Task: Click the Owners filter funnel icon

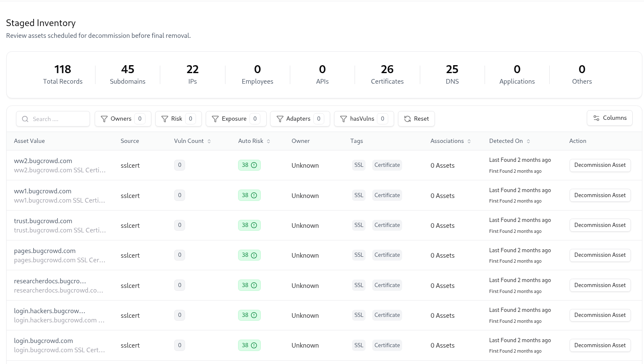Action: tap(104, 119)
